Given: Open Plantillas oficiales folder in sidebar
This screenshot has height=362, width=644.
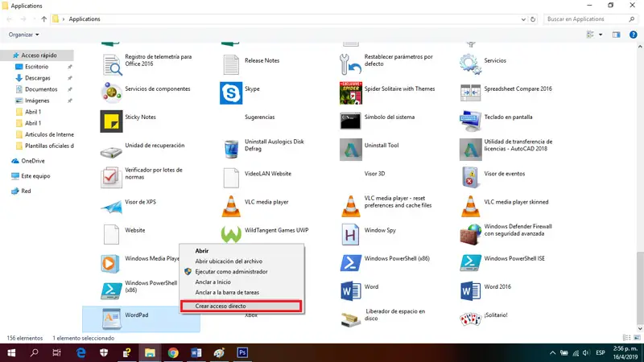Looking at the screenshot, I should (49, 146).
